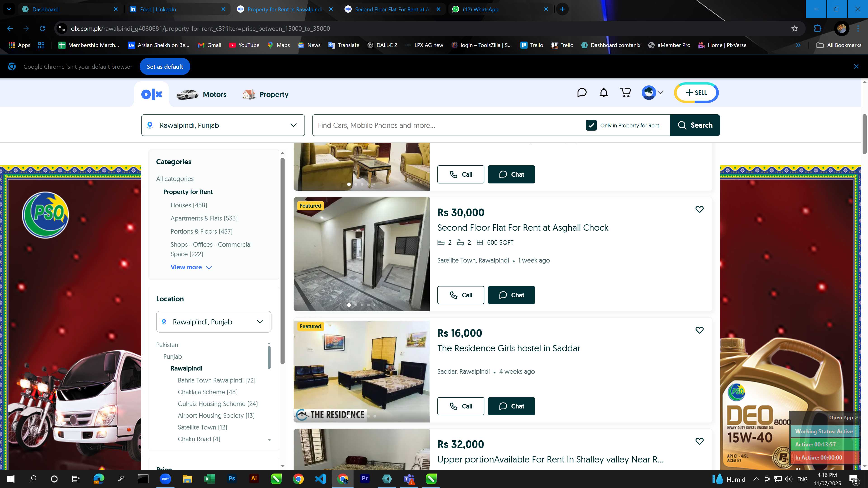Click the sidebar filter panel scrollbar
The width and height of the screenshot is (868, 488).
pyautogui.click(x=282, y=261)
